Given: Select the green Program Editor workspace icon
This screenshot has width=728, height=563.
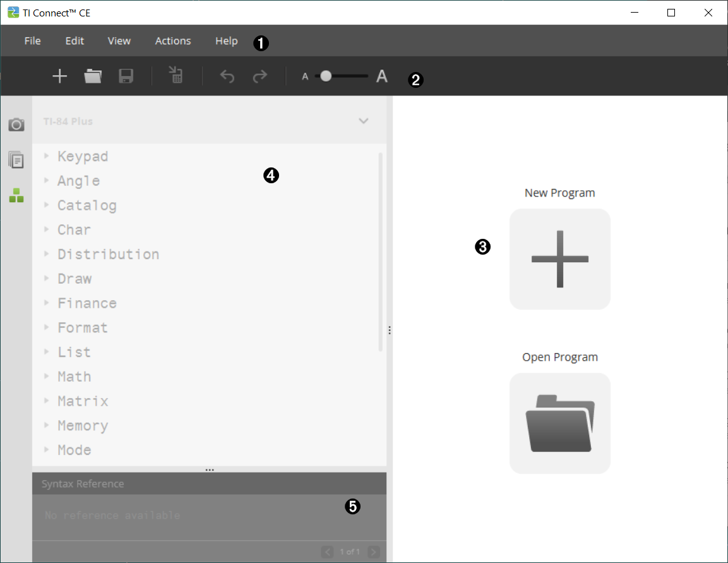Looking at the screenshot, I should (x=16, y=195).
